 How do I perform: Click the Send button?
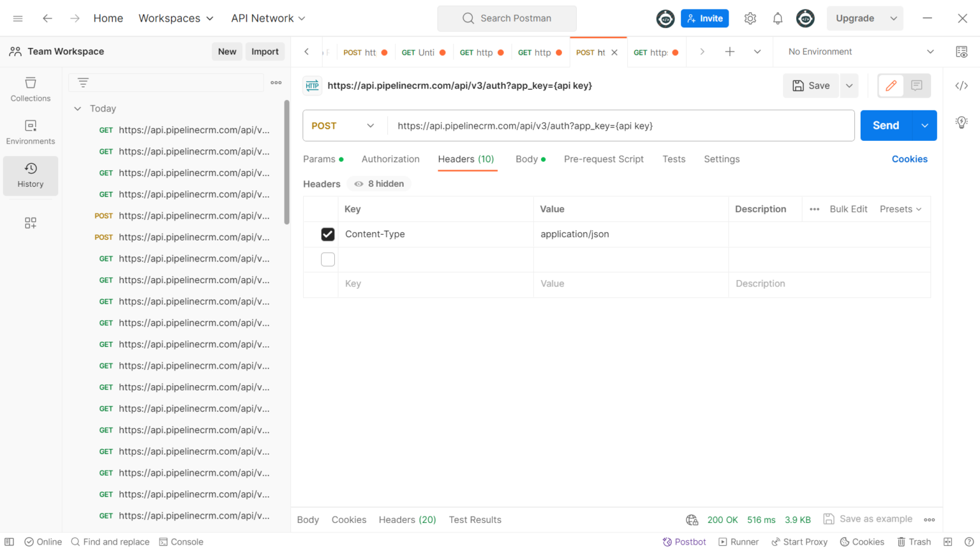click(886, 126)
